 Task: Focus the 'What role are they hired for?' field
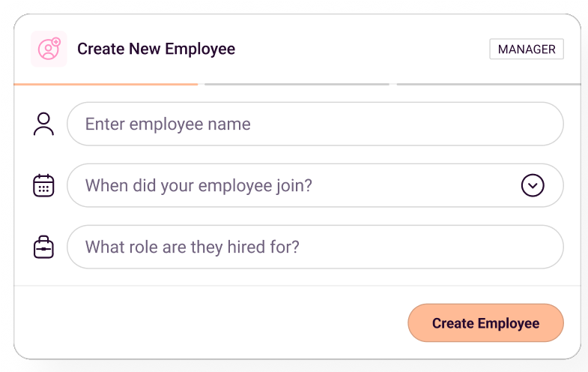[315, 247]
